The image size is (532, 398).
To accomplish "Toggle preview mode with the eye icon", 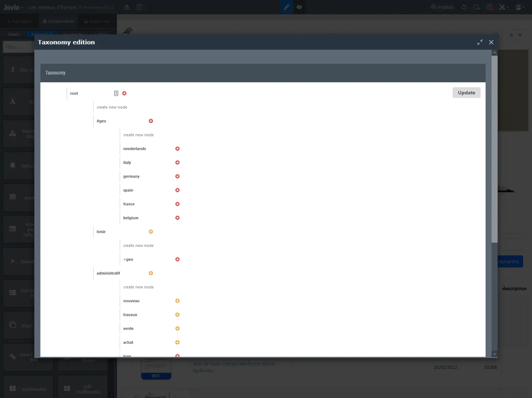I will [x=299, y=7].
